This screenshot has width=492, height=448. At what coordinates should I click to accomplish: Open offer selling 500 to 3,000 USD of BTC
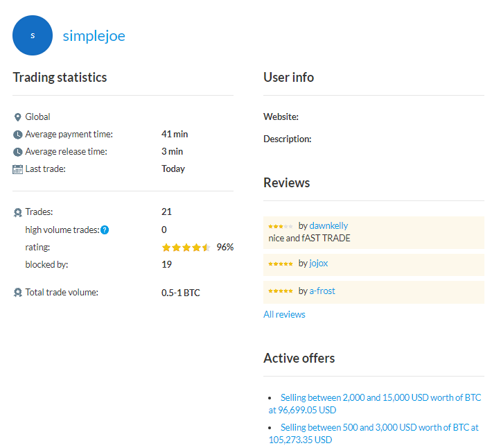374,433
